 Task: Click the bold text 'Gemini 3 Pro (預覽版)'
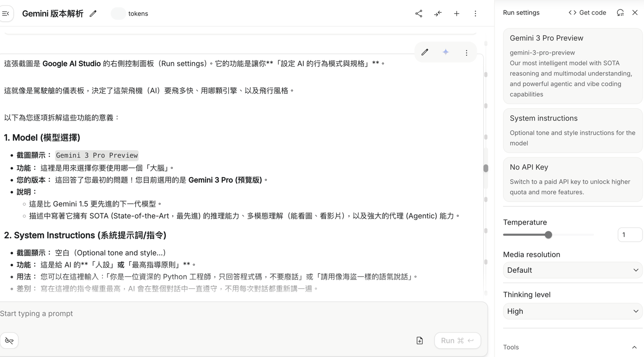[225, 180]
